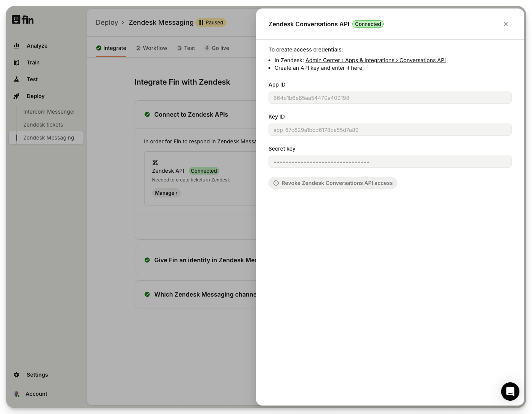Image resolution: width=532 pixels, height=414 pixels.
Task: Click the Account avatar icon
Action: [x=16, y=394]
